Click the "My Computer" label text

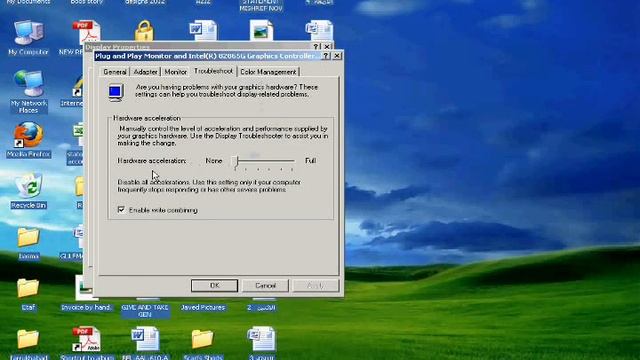(28, 52)
